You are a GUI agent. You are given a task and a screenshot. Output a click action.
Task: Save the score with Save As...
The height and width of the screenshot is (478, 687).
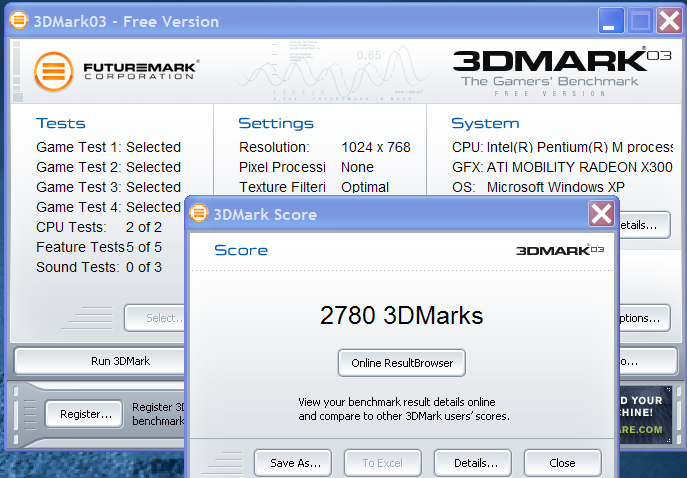(293, 463)
